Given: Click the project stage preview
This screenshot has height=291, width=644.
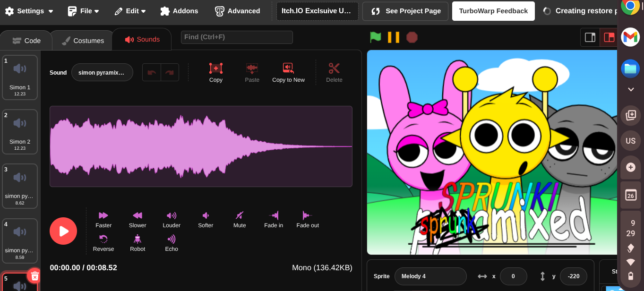Looking at the screenshot, I should tap(492, 153).
